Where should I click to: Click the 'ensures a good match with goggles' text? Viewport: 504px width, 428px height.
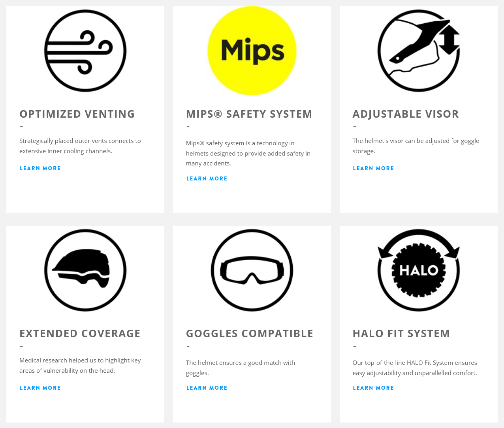point(241,368)
